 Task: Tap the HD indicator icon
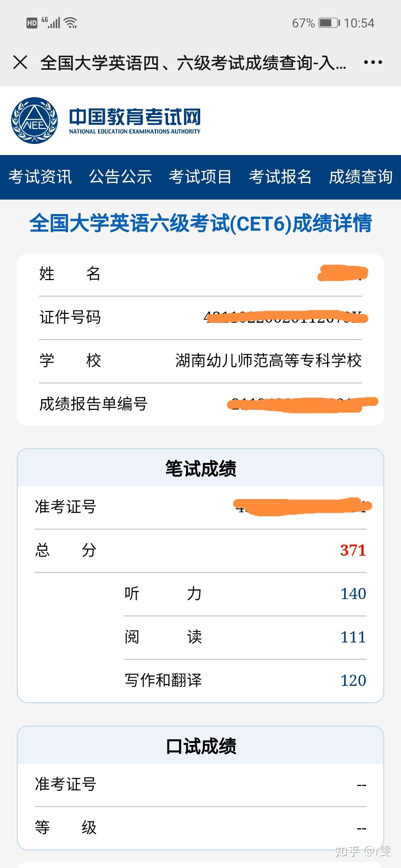(32, 23)
